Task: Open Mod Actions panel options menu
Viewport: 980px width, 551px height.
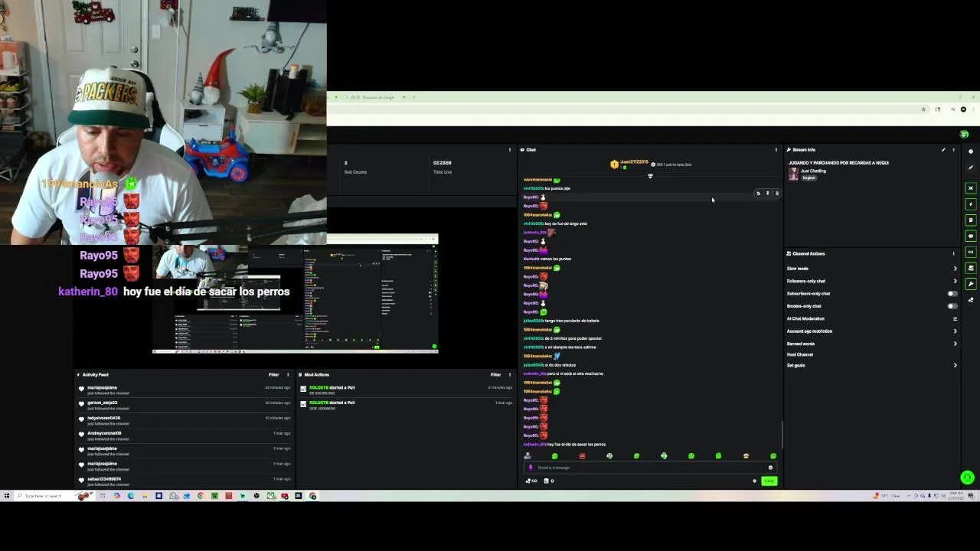Action: [509, 375]
